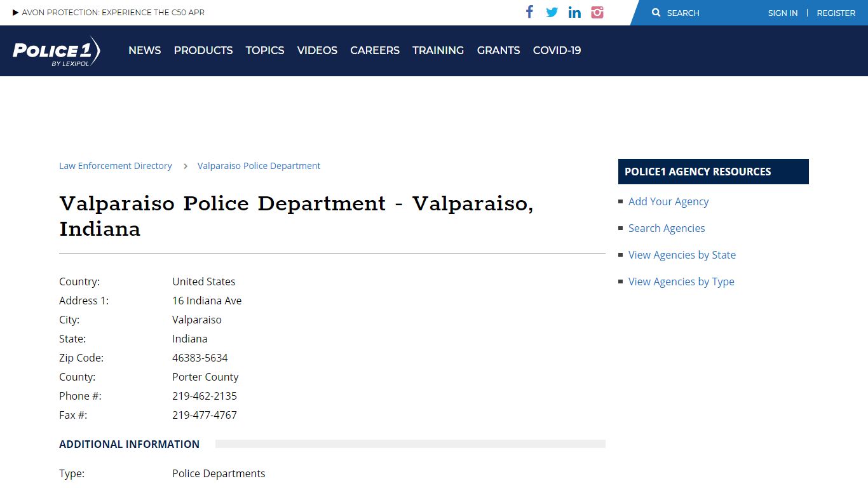Open the Avon Protection C50 APR promo

pos(109,12)
